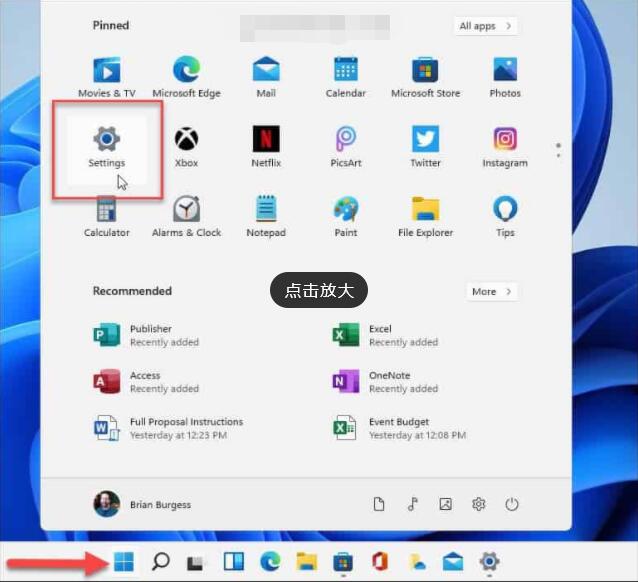Open the Weather/Photos icon on the taskbar
Screen dimensions: 638x582
click(x=417, y=562)
